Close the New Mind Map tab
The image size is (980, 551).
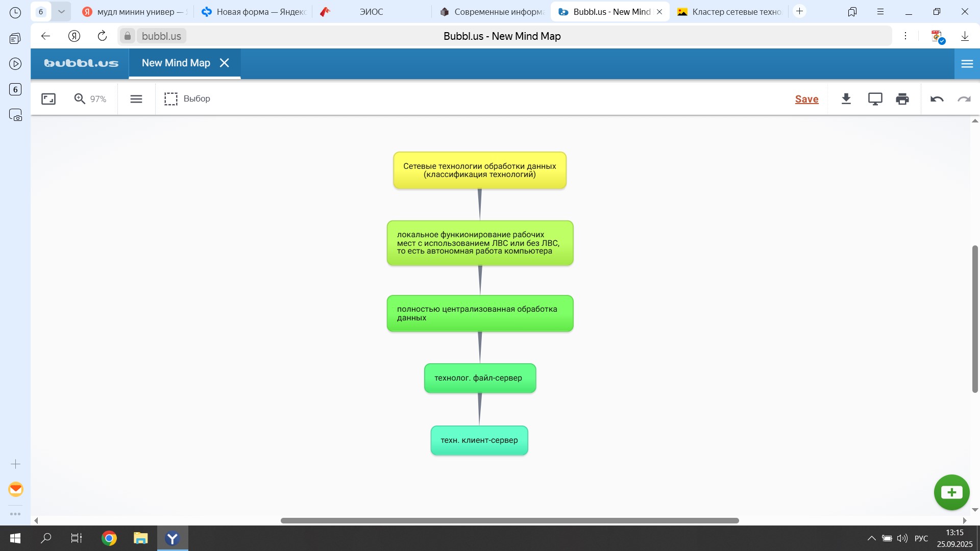coord(224,63)
